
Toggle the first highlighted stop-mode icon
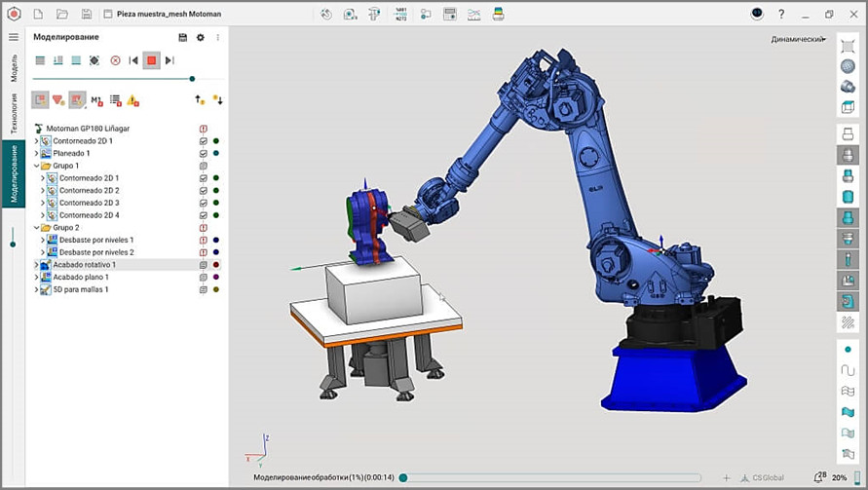[x=40, y=100]
